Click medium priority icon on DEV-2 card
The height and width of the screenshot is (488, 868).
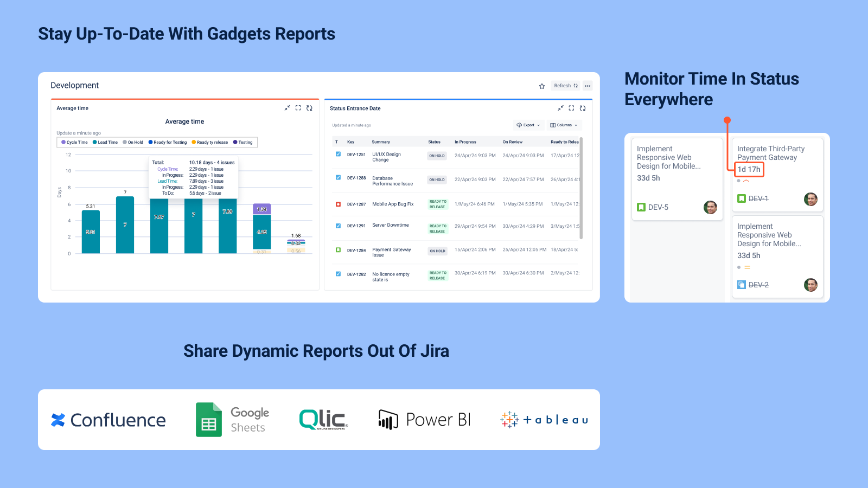[747, 267]
